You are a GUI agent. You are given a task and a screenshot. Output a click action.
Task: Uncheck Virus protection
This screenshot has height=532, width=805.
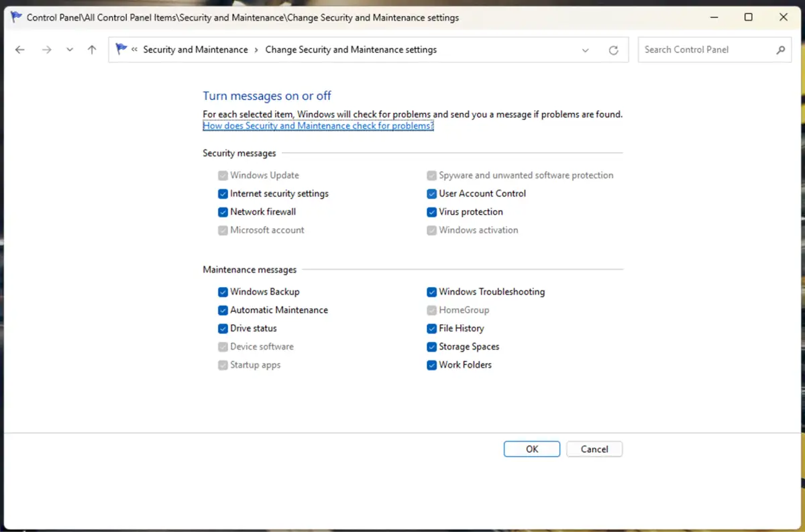(x=432, y=212)
